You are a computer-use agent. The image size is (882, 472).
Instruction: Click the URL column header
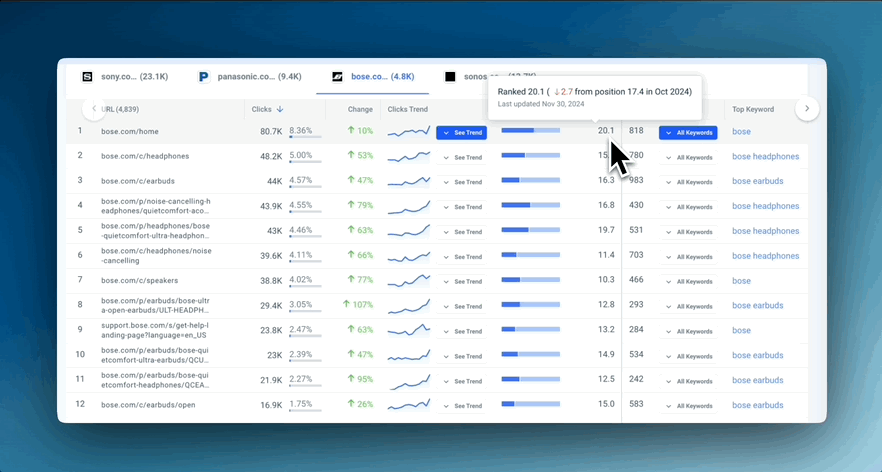pos(120,109)
